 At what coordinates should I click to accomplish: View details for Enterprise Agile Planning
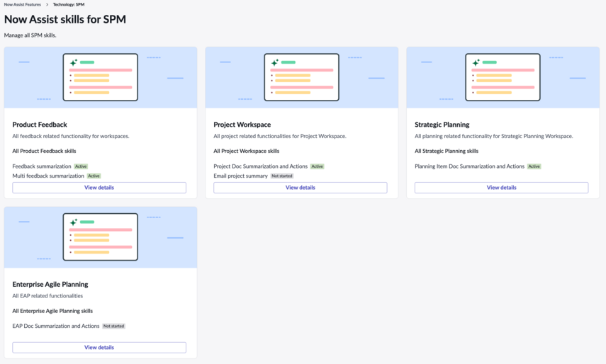(x=99, y=348)
